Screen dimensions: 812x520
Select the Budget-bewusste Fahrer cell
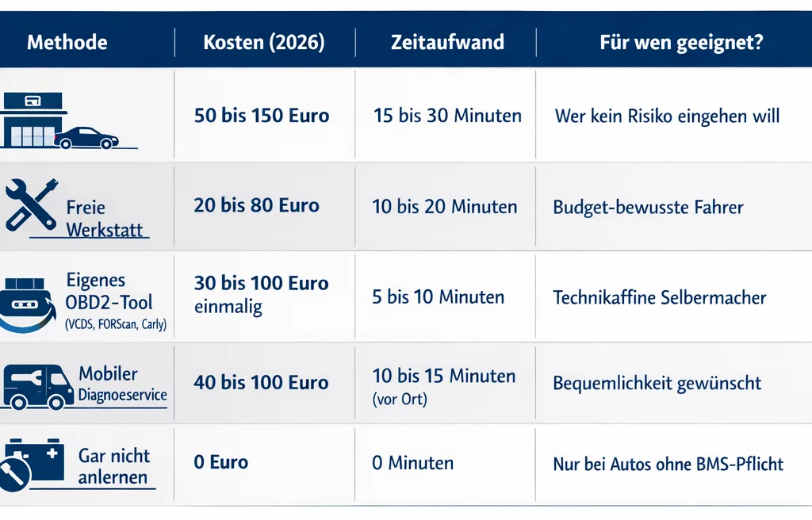648,208
